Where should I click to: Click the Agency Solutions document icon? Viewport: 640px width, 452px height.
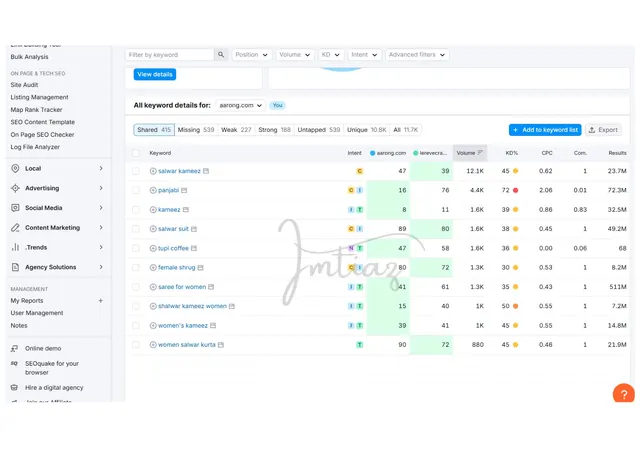coord(15,267)
